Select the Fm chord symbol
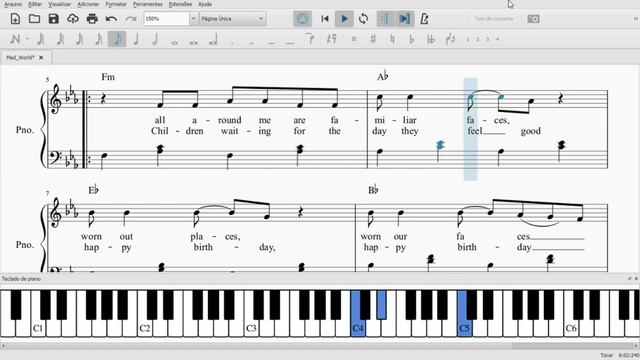This screenshot has width=640, height=360. (108, 77)
